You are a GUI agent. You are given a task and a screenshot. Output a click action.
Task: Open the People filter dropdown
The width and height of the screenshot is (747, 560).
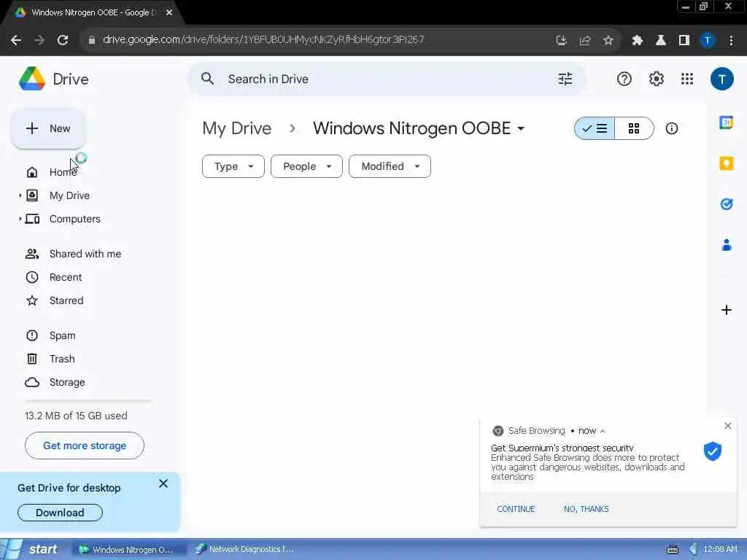pos(307,166)
